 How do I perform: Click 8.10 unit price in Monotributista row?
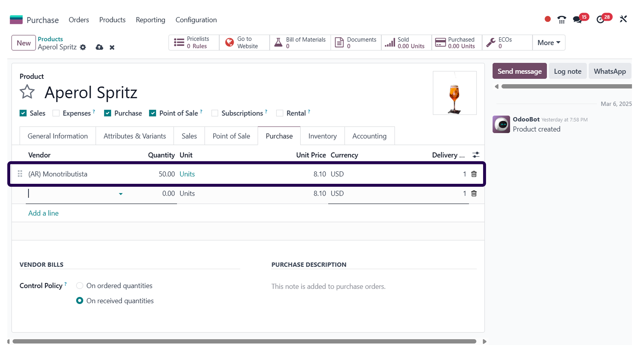[320, 174]
